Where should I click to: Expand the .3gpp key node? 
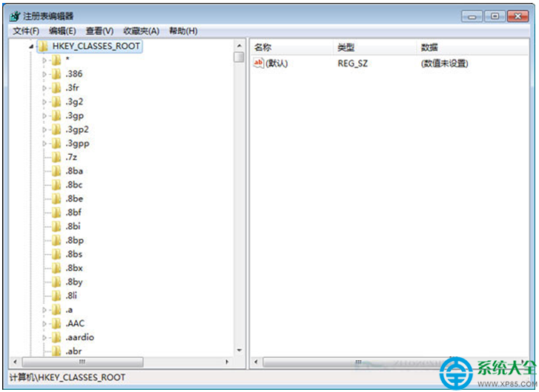pos(44,144)
